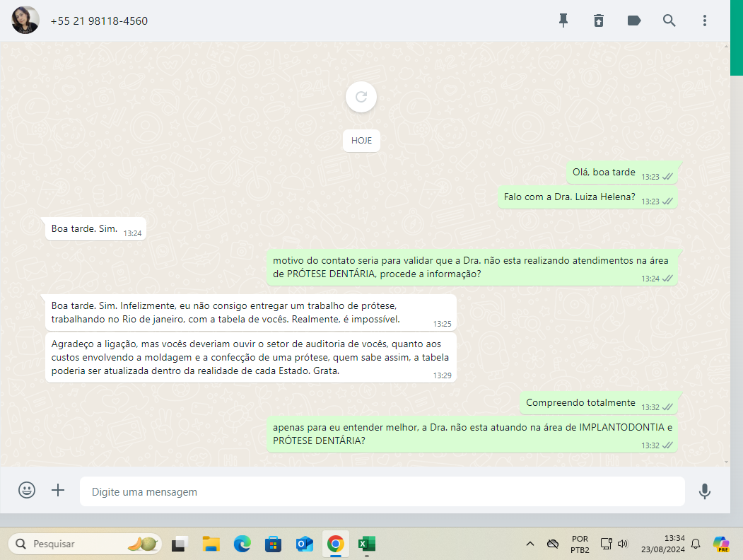
Task: Open the network tray icon
Action: [606, 544]
